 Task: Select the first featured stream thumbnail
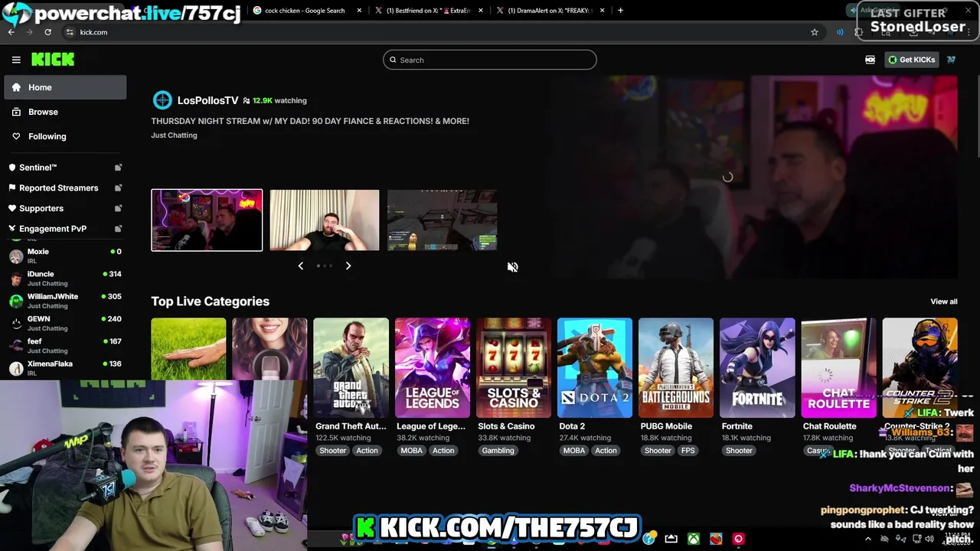pyautogui.click(x=207, y=220)
